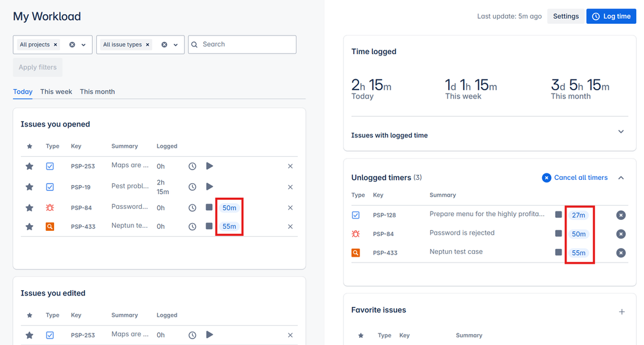This screenshot has width=644, height=345.
Task: Click the orange test type icon of PSP-433 in Unlogged timers
Action: click(x=356, y=253)
